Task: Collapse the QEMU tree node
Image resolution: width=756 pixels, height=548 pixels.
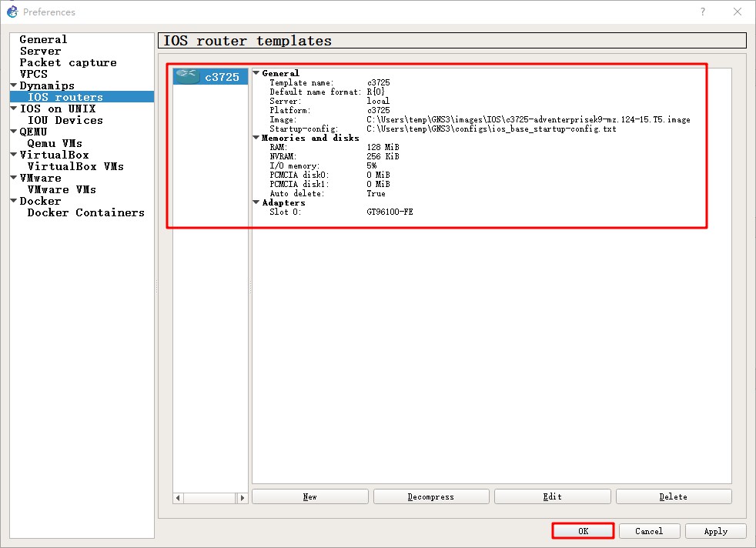Action: coord(14,132)
